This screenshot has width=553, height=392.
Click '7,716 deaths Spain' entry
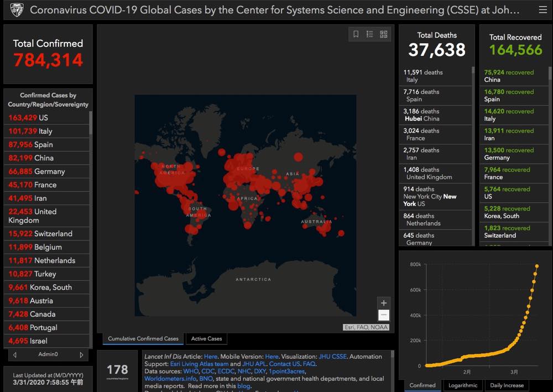click(x=435, y=96)
